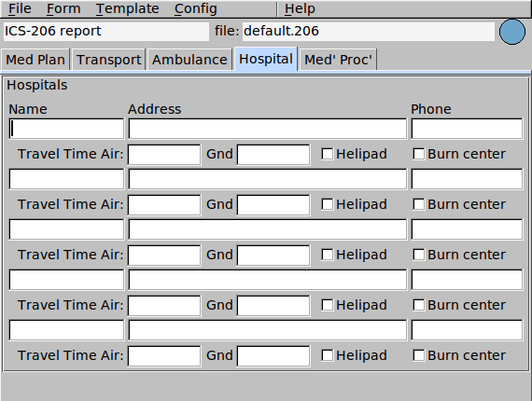Screen dimensions: 532x401
Task: Open the Config menu
Action: (x=195, y=8)
